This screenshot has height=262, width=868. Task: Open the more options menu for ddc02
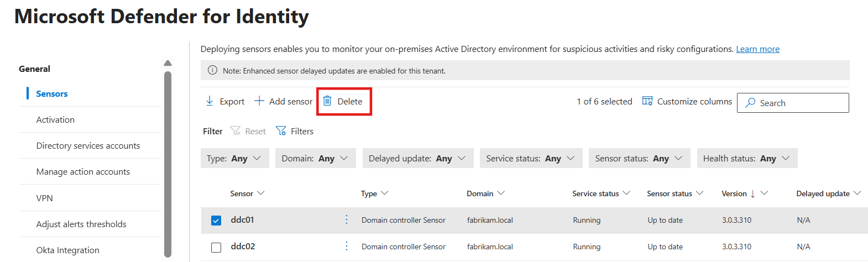(x=347, y=247)
